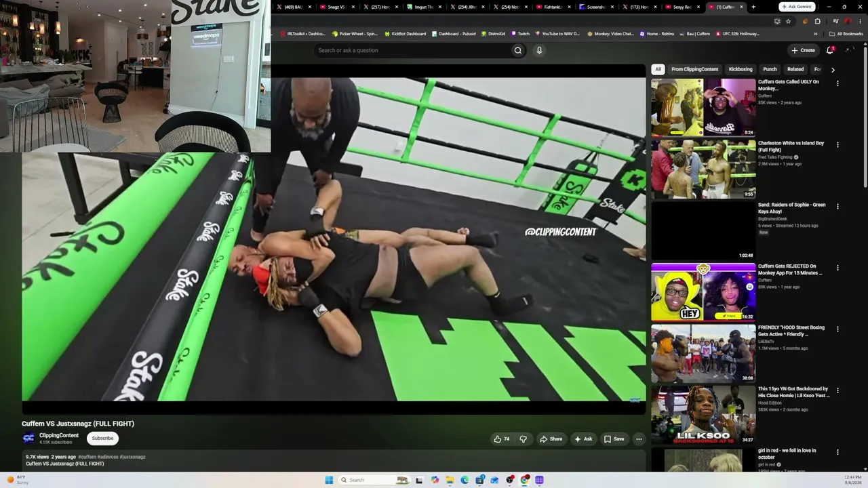868x488 pixels.
Task: Switch to the Fishtank browser tab
Action: [554, 7]
